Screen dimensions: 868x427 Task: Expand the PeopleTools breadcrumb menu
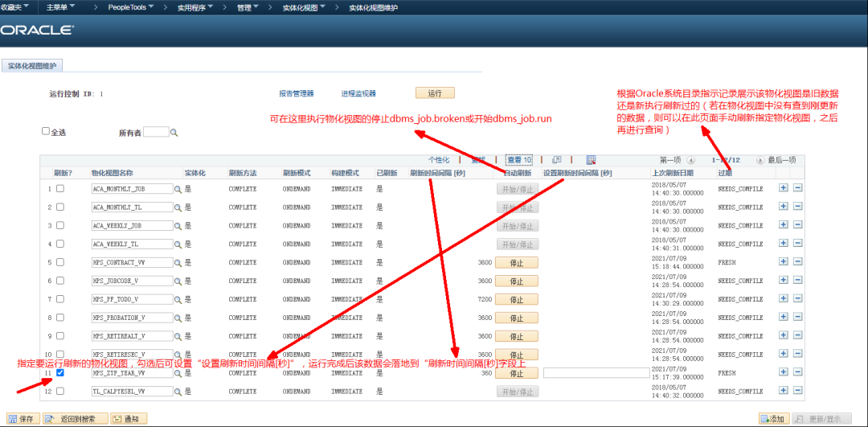tap(131, 8)
